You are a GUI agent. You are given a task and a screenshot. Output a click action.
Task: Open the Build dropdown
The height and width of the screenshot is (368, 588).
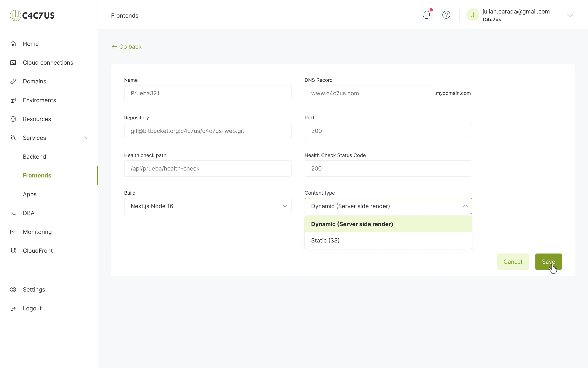pos(208,206)
